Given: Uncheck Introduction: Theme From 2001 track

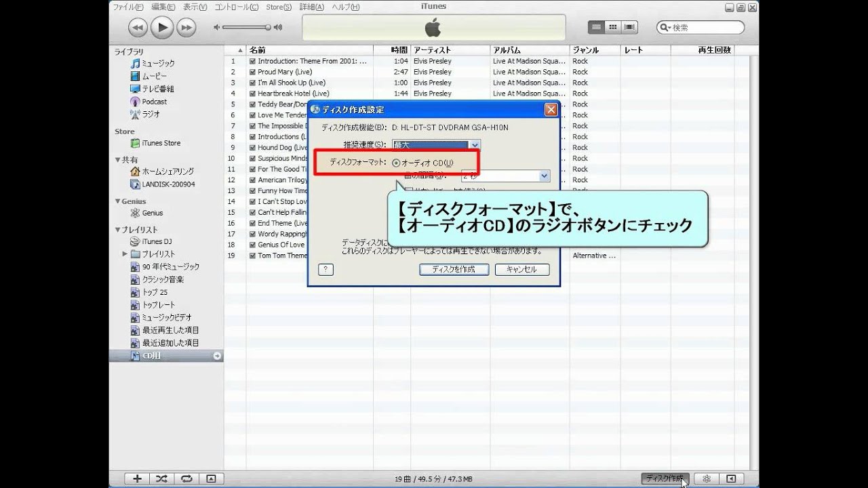Looking at the screenshot, I should pos(252,61).
